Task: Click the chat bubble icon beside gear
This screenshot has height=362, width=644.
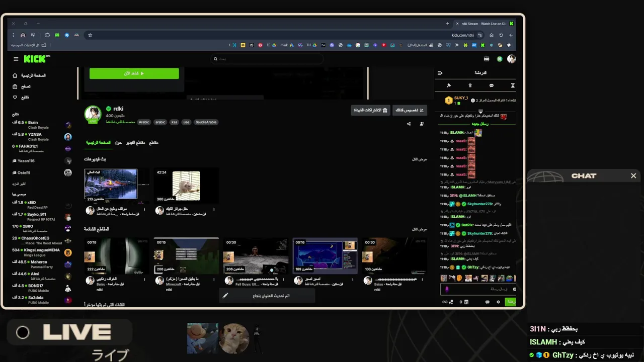Action: tap(487, 302)
